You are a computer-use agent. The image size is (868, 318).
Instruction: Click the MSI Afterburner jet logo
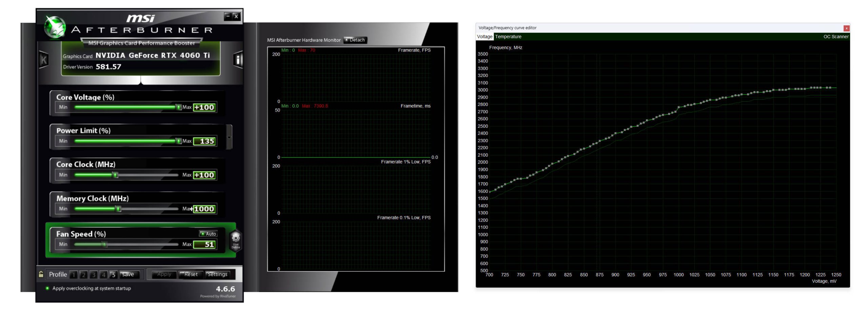(x=55, y=27)
